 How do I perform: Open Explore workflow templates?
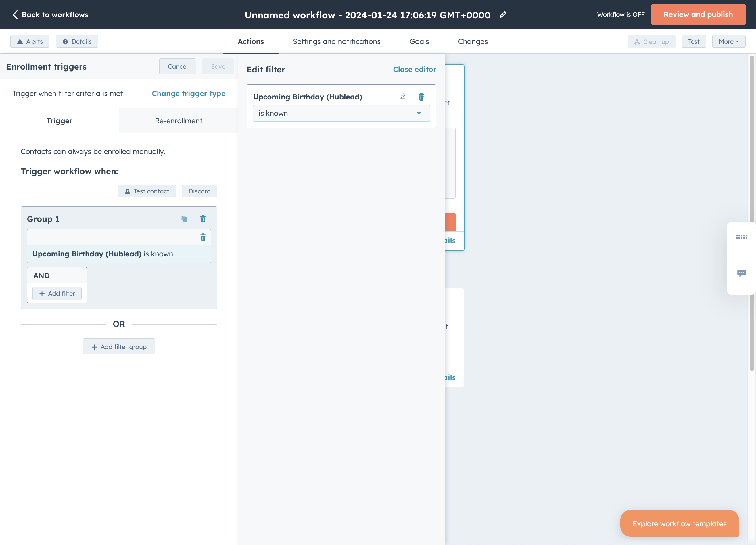[x=679, y=523]
